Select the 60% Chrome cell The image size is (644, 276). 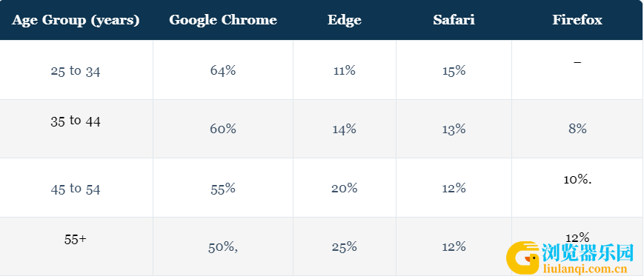pos(223,129)
